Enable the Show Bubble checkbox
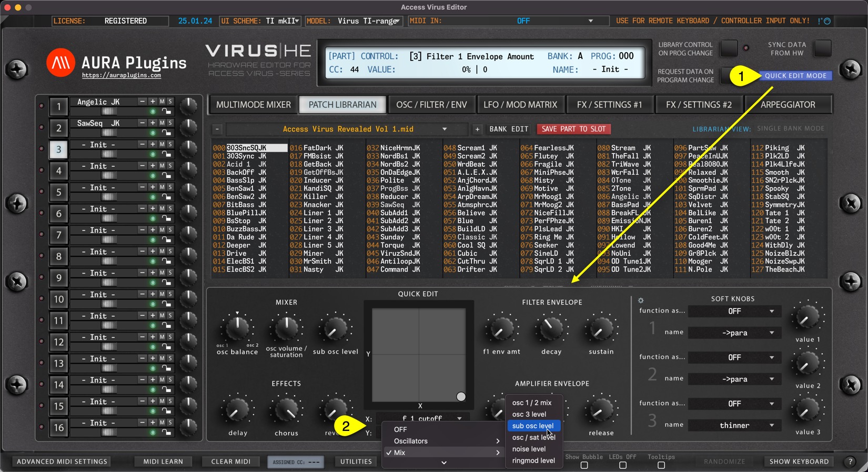Screen dimensions: 868x472 point(584,466)
